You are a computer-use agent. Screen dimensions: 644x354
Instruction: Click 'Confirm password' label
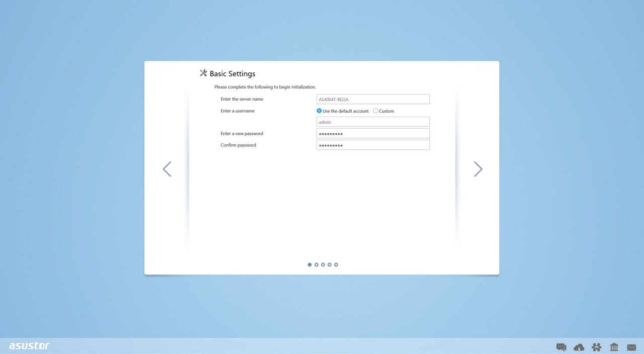coord(238,145)
